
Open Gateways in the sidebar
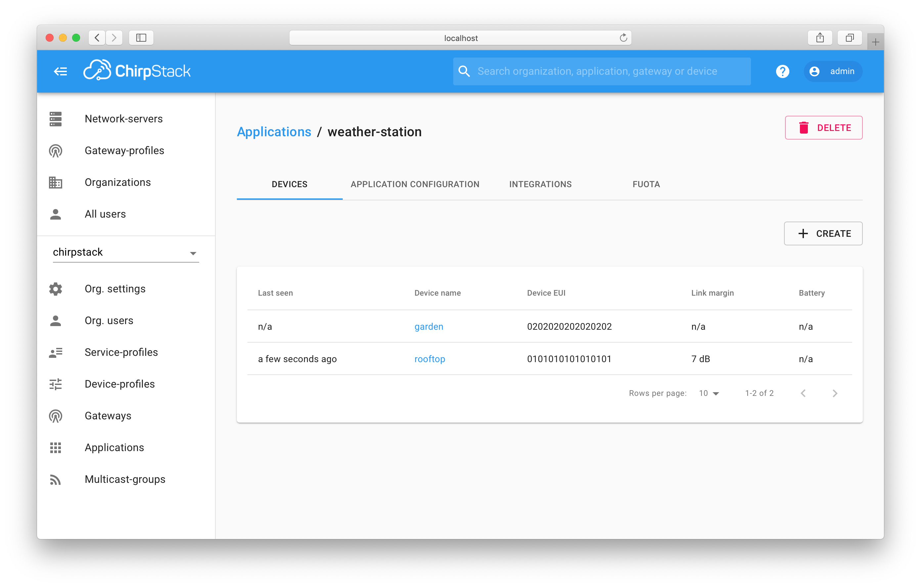click(126, 416)
